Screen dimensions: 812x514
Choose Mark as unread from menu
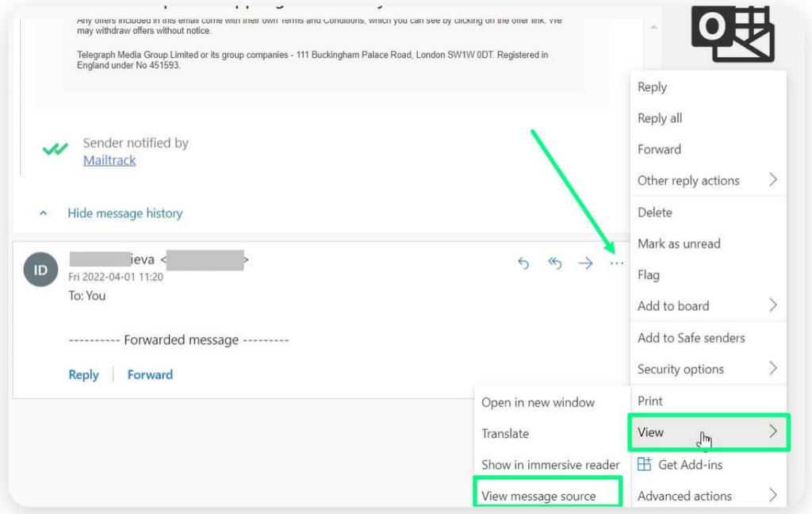679,244
